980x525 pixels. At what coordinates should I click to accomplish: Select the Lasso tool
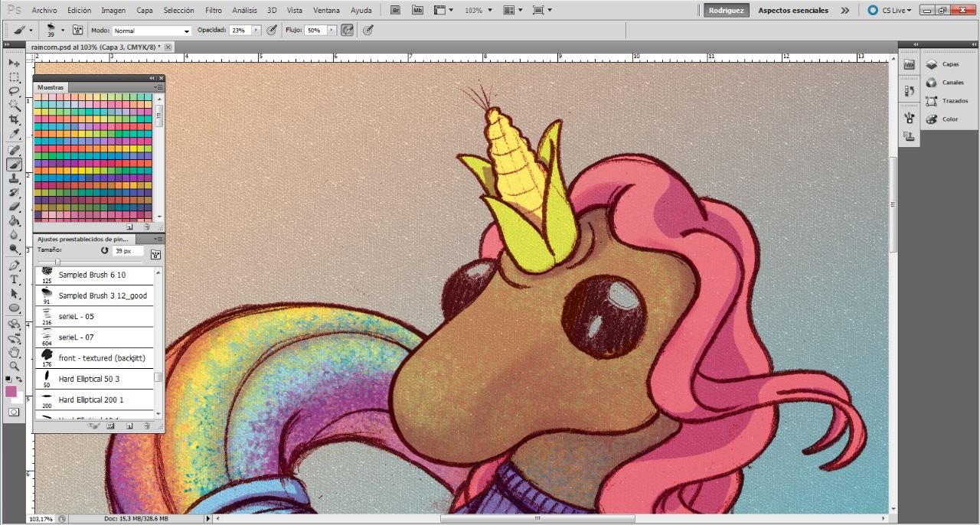14,91
